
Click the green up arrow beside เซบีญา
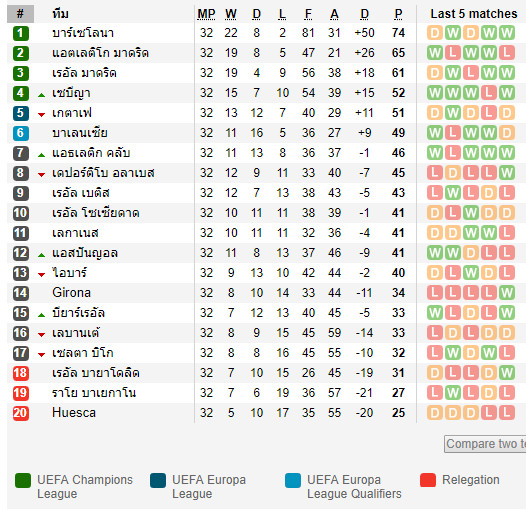tap(42, 95)
